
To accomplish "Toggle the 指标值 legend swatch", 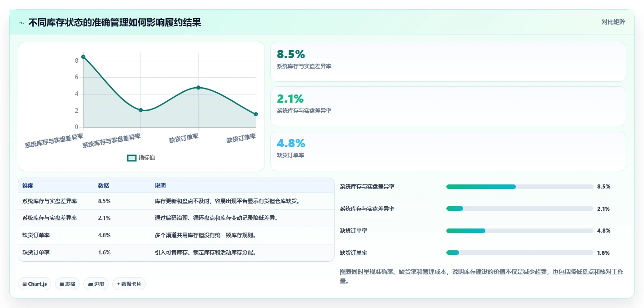I will point(132,158).
